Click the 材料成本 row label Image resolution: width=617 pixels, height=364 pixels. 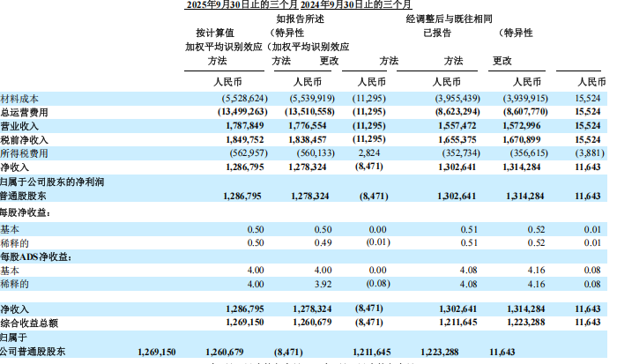point(19,99)
